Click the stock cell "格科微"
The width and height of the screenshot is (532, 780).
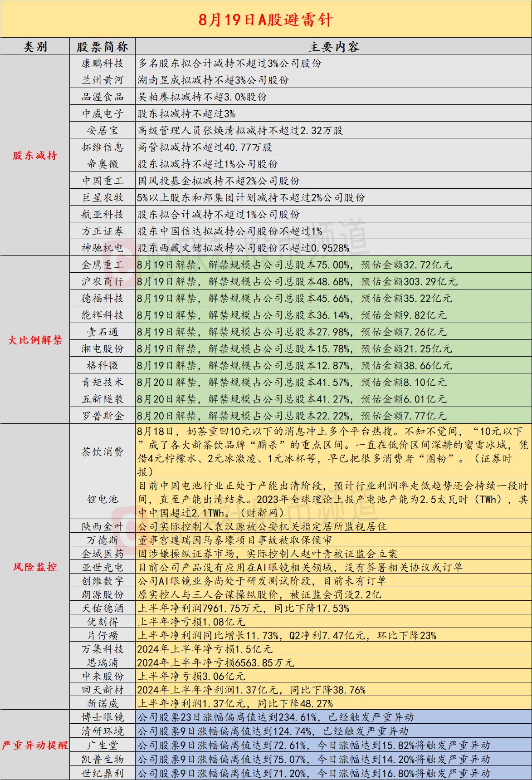102,365
